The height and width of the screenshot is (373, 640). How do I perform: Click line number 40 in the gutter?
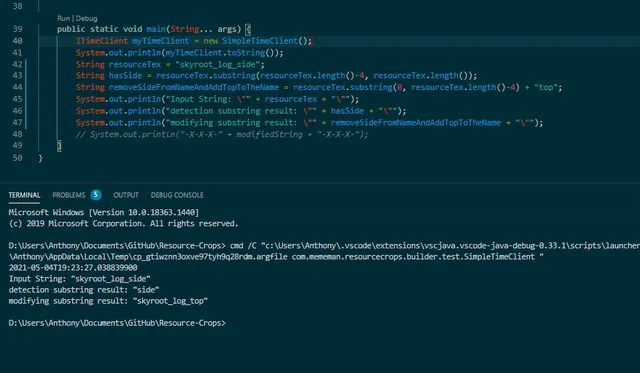(x=17, y=41)
